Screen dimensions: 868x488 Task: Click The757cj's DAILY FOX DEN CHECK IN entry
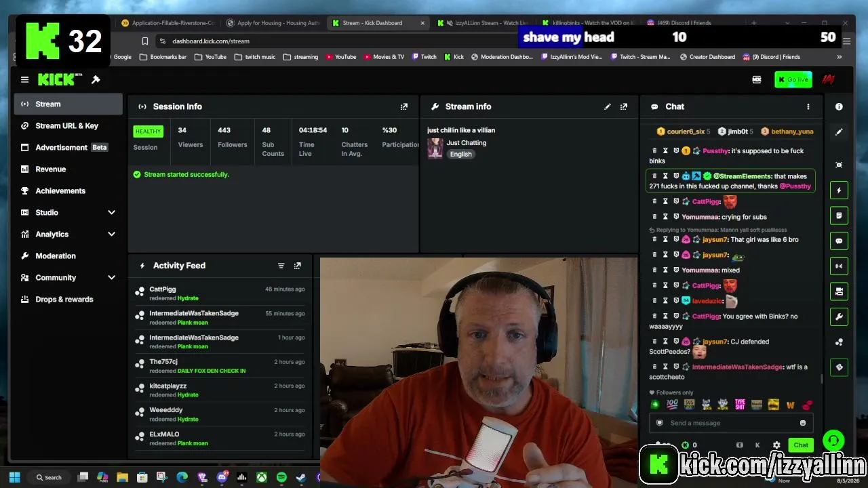pyautogui.click(x=220, y=366)
